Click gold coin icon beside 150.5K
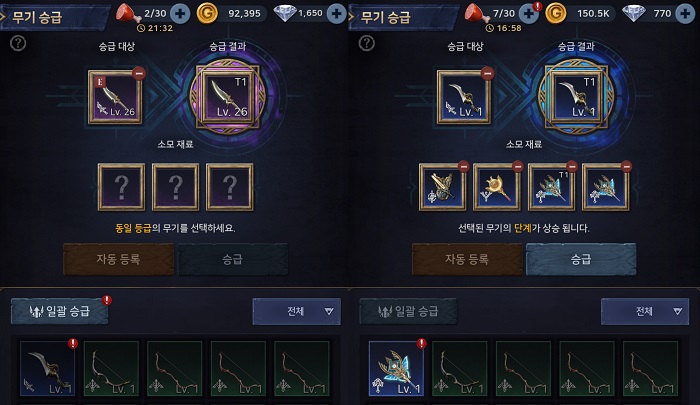The width and height of the screenshot is (700, 405). point(556,13)
